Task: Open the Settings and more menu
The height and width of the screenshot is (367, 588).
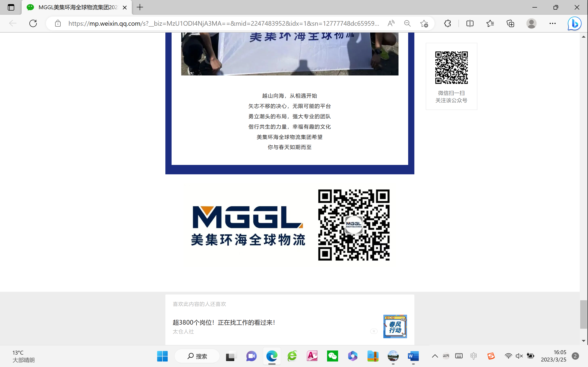Action: [x=553, y=23]
